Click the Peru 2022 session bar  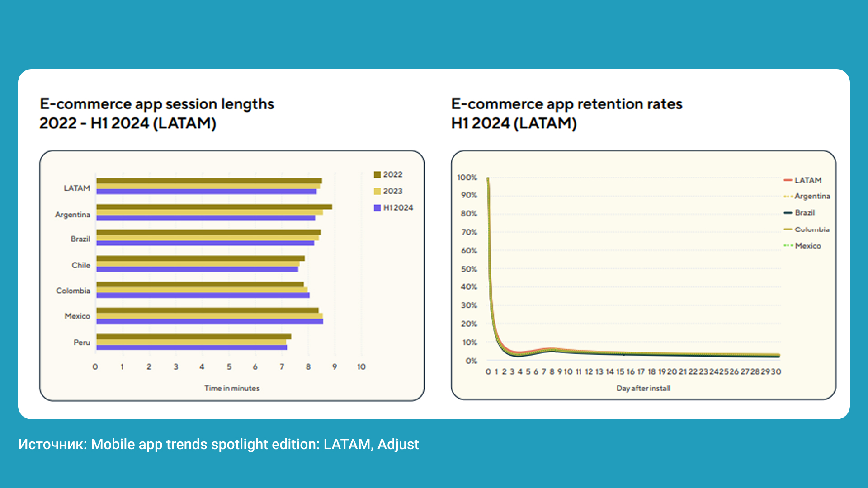pyautogui.click(x=194, y=337)
